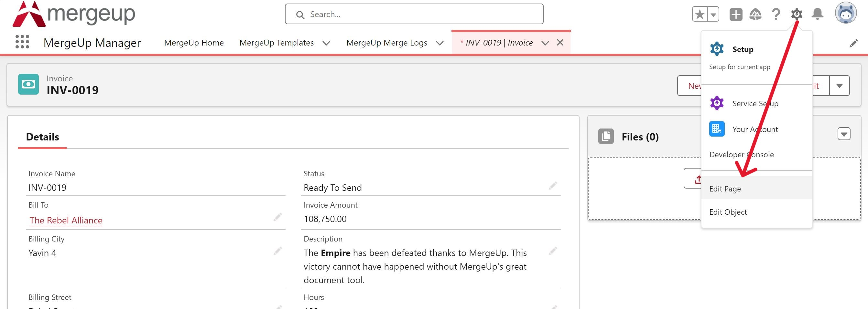
Task: Expand MergeUp Templates chevron menu
Action: pos(326,43)
